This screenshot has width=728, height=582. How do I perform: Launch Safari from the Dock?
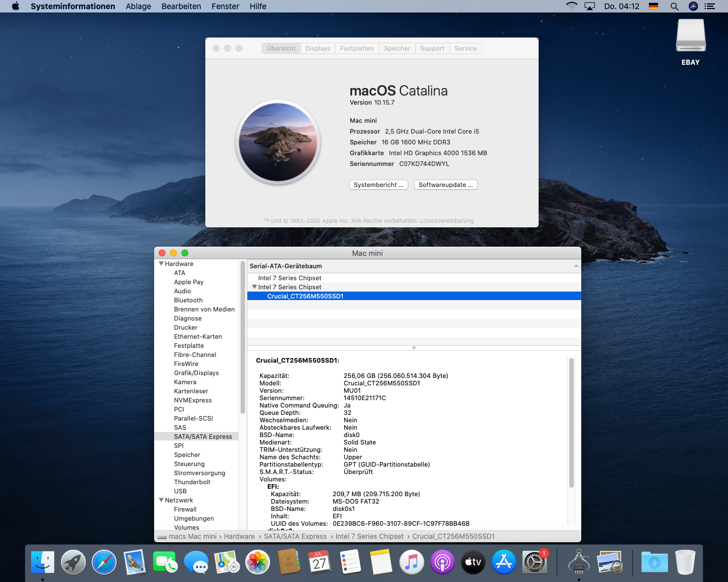pyautogui.click(x=104, y=562)
